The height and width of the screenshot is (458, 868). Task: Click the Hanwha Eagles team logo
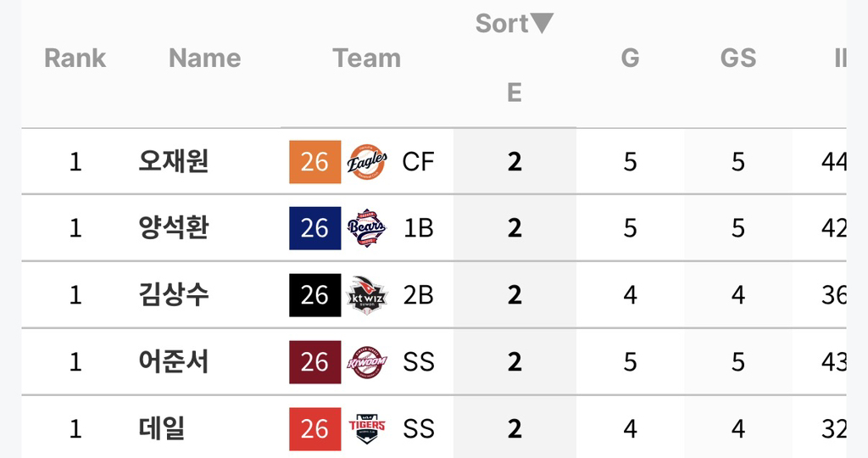click(367, 162)
